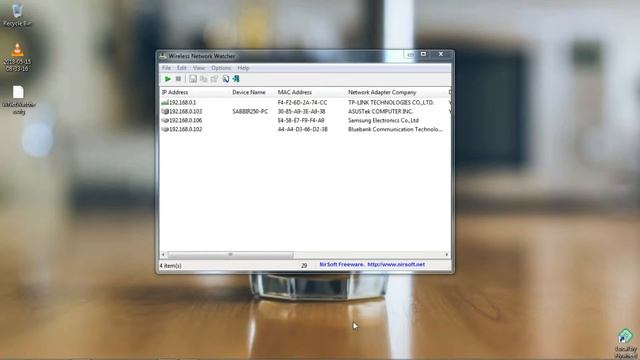Click Samsung Electronics Co.,Ltd cell
Image resolution: width=640 pixels, height=360 pixels.
(383, 120)
